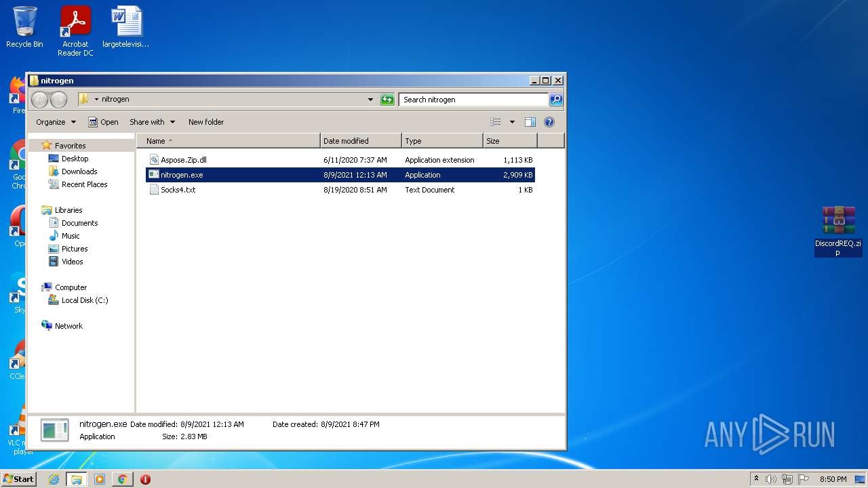Sort by Date modified column
The height and width of the screenshot is (488, 868).
point(361,141)
